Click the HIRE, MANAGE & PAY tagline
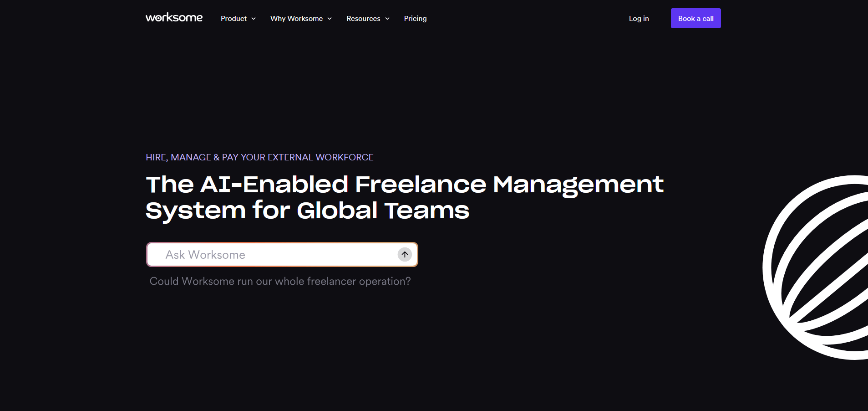This screenshot has height=411, width=868. tap(259, 157)
